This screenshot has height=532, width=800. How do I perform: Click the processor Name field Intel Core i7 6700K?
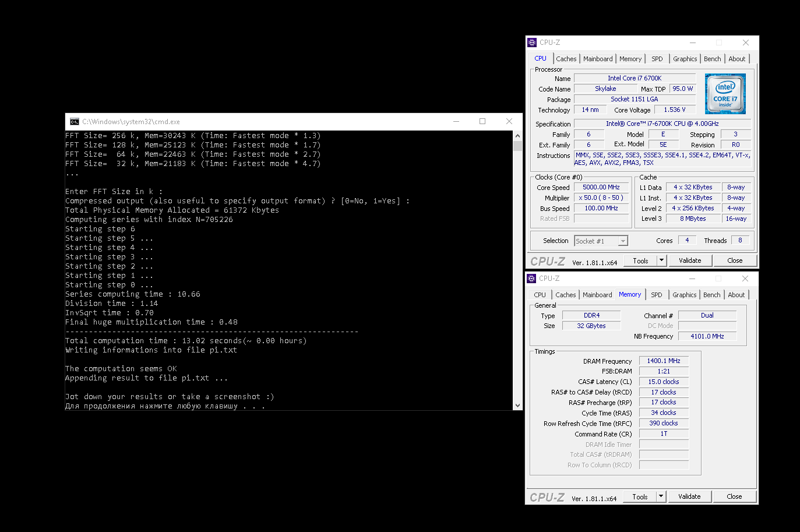coord(635,78)
